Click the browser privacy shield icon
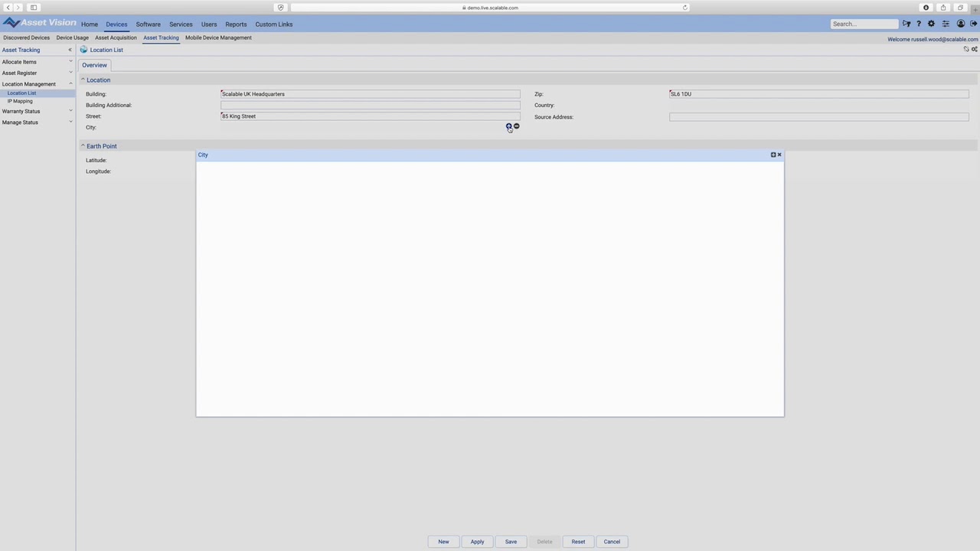 click(280, 8)
